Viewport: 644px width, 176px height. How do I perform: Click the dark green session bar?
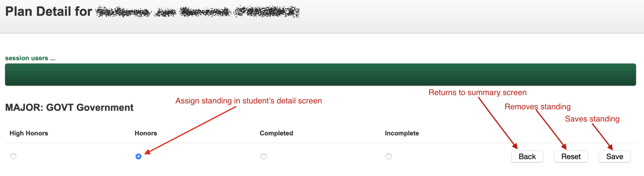pyautogui.click(x=321, y=74)
